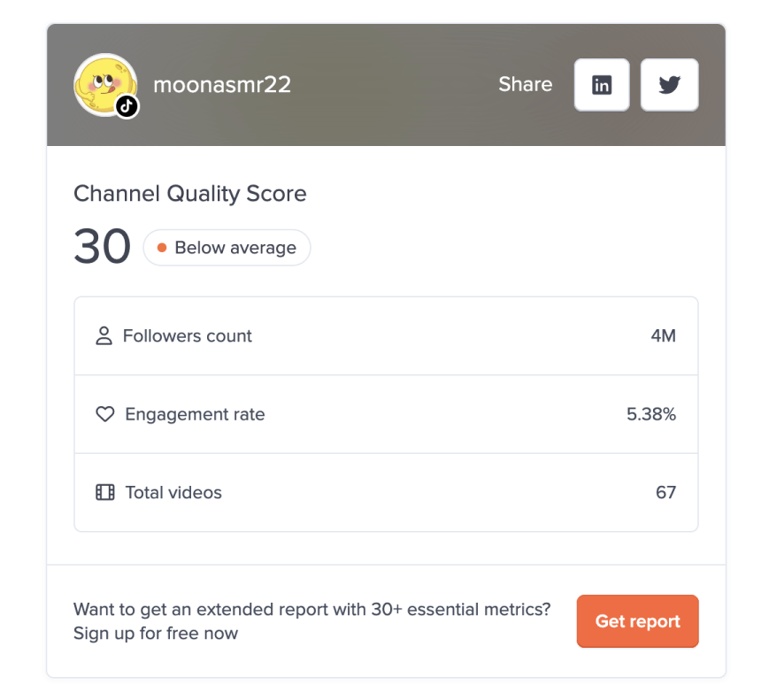Click the Engagement rate row
769x700 pixels.
pos(386,414)
